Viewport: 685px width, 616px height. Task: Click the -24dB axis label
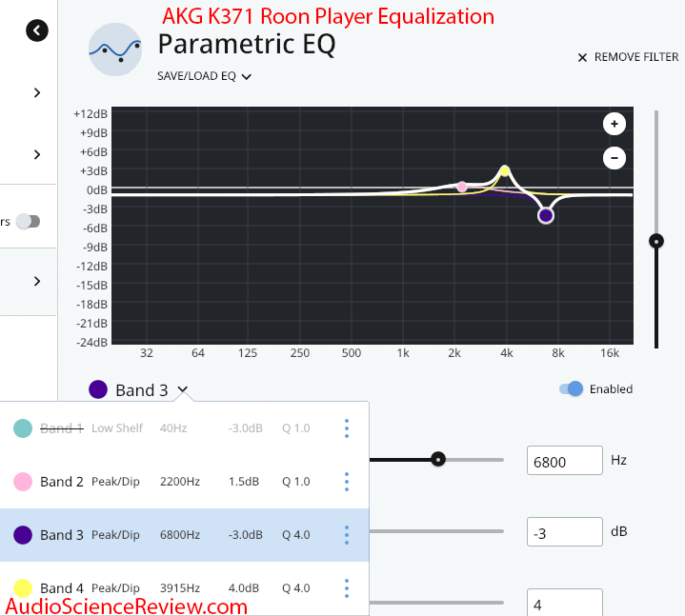click(x=91, y=342)
